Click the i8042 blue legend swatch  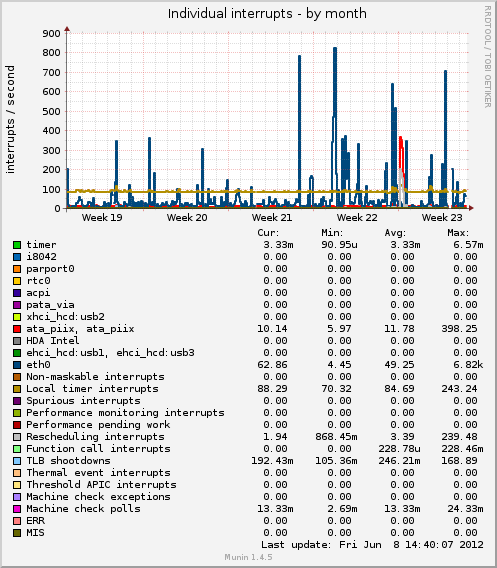pyautogui.click(x=17, y=257)
